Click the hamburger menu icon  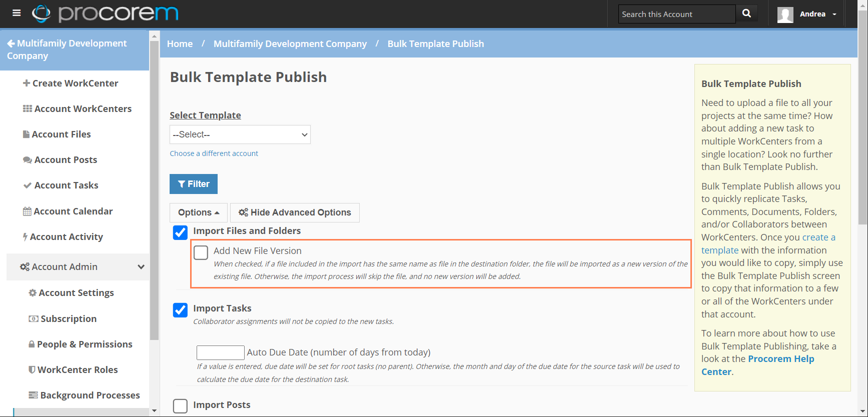click(x=17, y=13)
